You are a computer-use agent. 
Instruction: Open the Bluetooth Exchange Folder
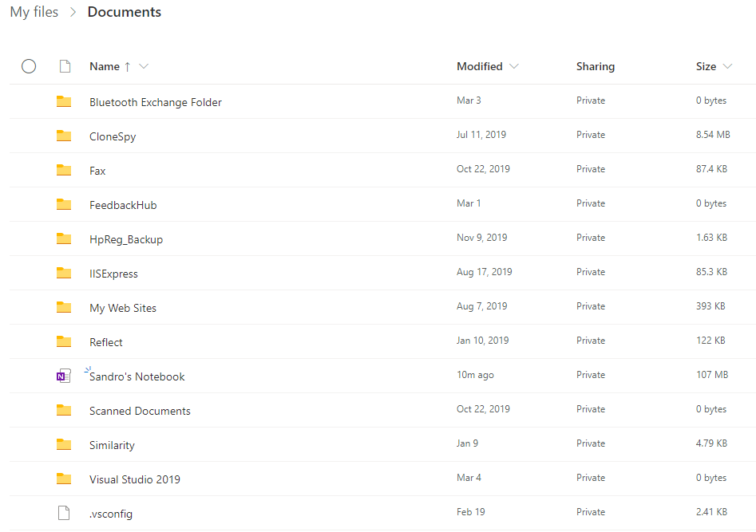pyautogui.click(x=155, y=102)
